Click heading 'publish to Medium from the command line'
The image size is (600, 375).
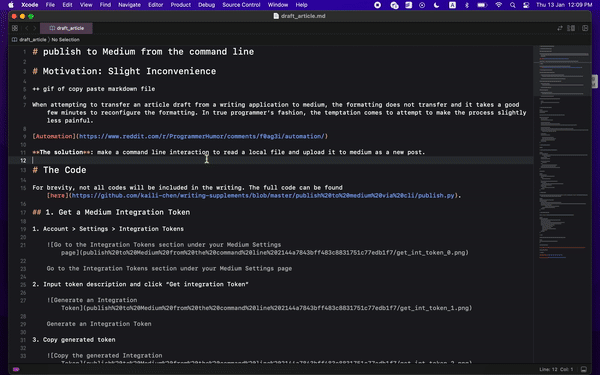[x=148, y=52]
